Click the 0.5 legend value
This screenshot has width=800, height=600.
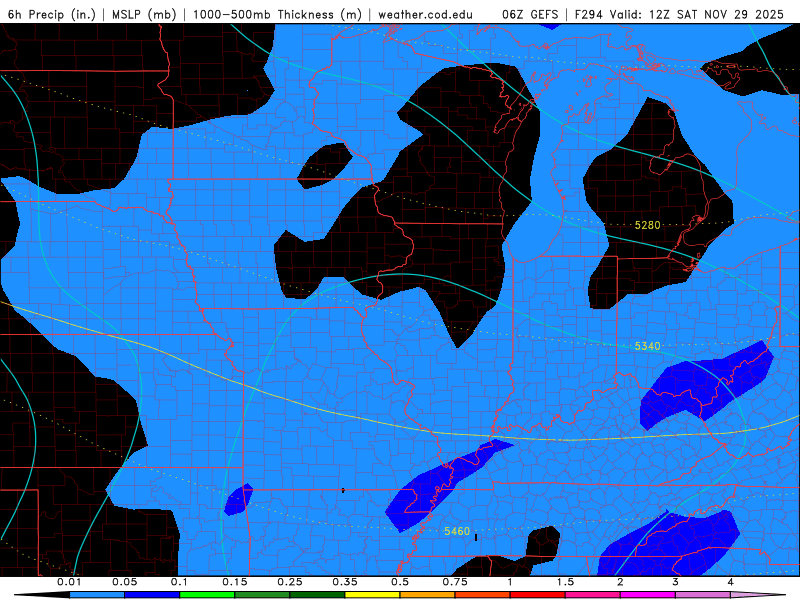click(400, 582)
